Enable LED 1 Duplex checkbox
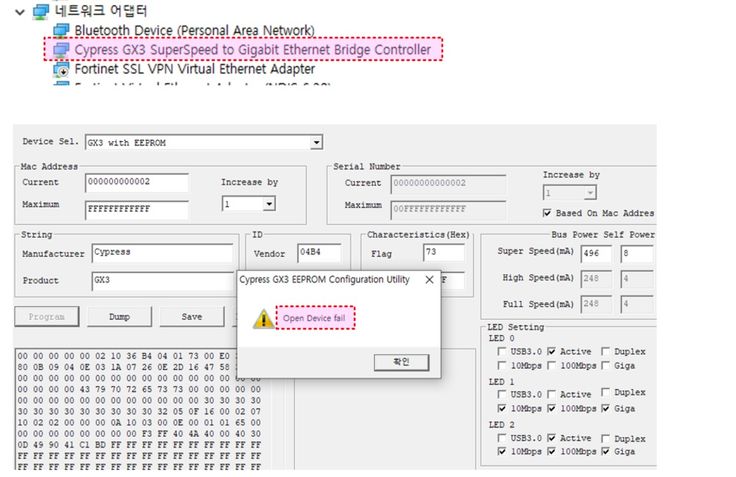This screenshot has width=736, height=477. pyautogui.click(x=606, y=392)
